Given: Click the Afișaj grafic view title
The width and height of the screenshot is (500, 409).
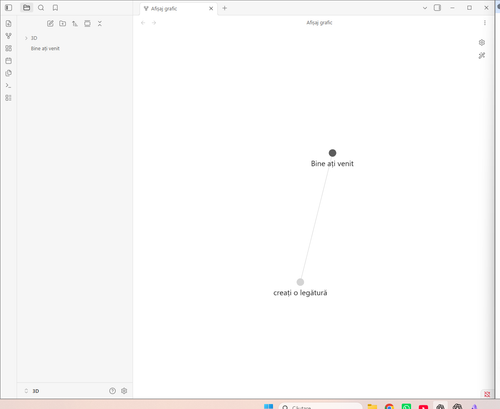Looking at the screenshot, I should click(x=319, y=23).
